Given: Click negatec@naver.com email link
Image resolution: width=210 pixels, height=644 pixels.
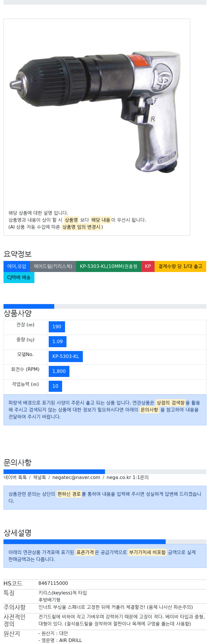Looking at the screenshot, I should 76,478.
